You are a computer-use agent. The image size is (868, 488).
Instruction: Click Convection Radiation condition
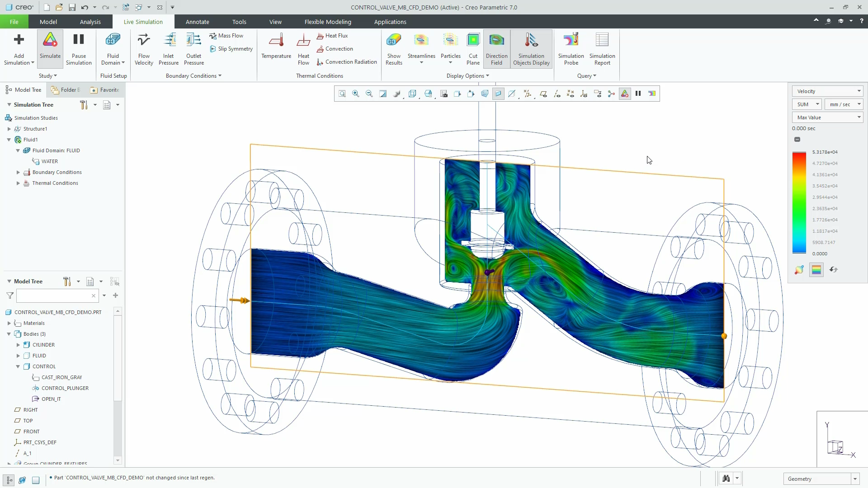click(347, 62)
